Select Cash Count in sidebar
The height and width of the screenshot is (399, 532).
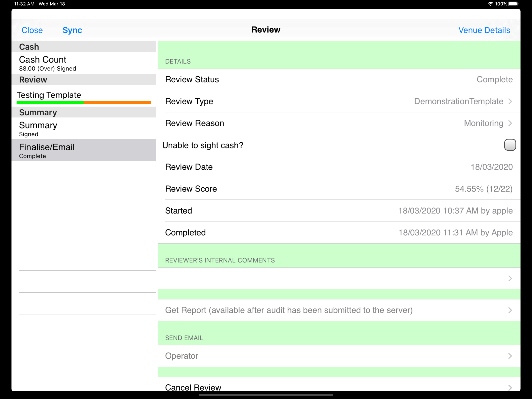[84, 63]
